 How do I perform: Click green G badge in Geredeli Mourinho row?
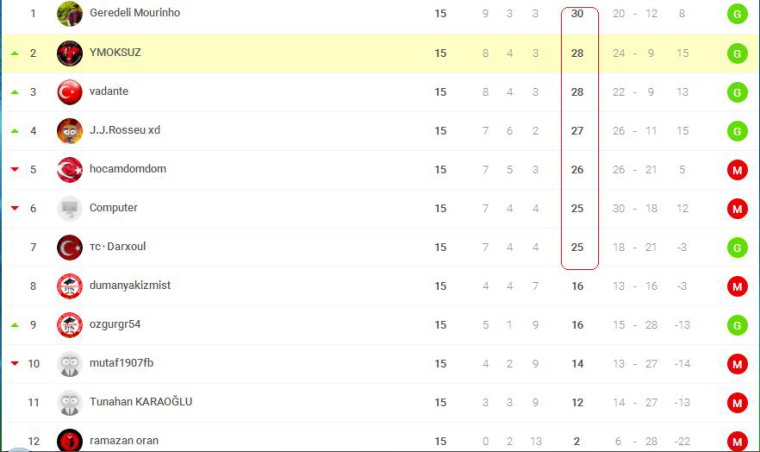pos(737,14)
